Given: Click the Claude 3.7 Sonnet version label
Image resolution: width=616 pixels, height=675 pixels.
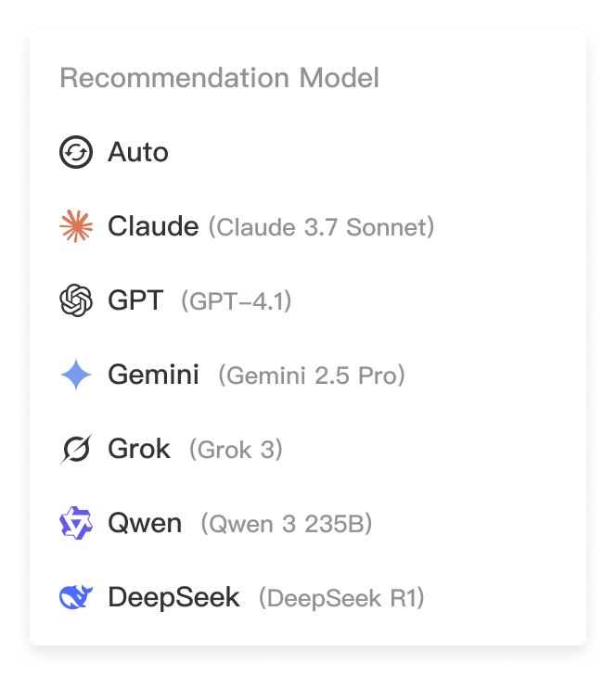Looking at the screenshot, I should tap(321, 227).
